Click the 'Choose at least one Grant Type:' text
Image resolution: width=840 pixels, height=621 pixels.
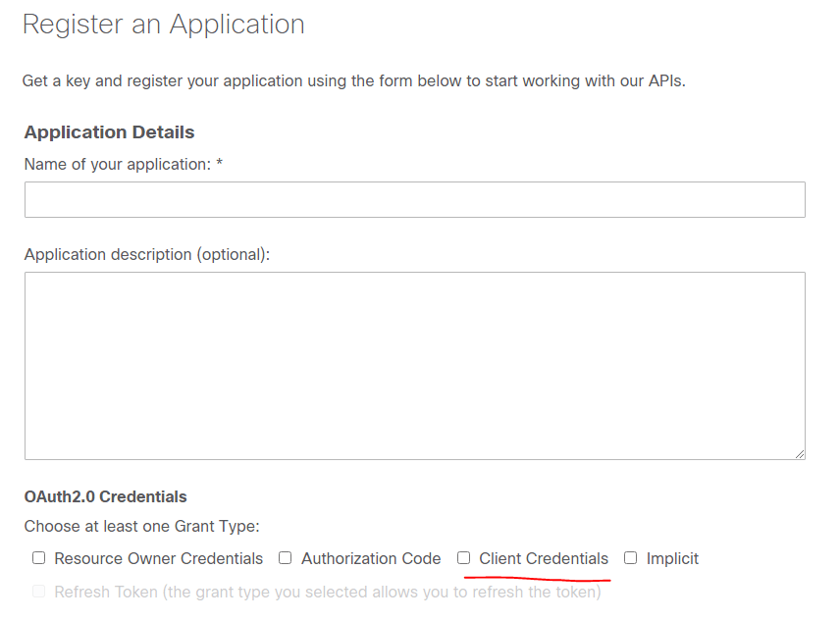142,527
